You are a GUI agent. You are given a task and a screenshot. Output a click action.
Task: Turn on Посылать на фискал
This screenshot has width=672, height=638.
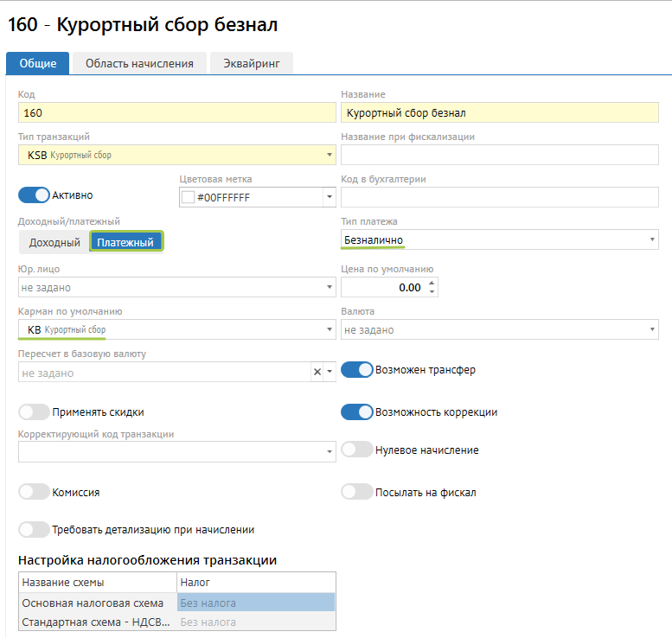356,492
